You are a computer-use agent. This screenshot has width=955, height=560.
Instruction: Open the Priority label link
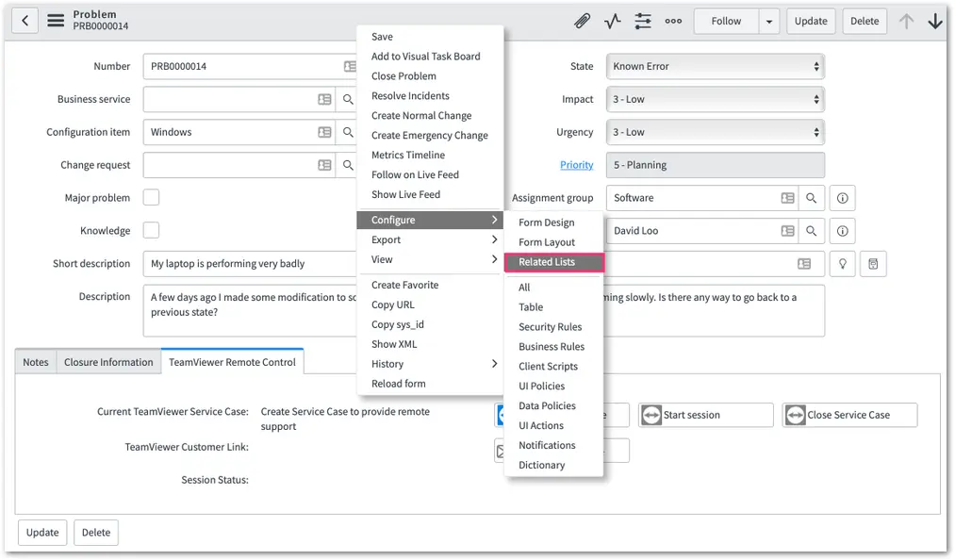click(x=576, y=165)
